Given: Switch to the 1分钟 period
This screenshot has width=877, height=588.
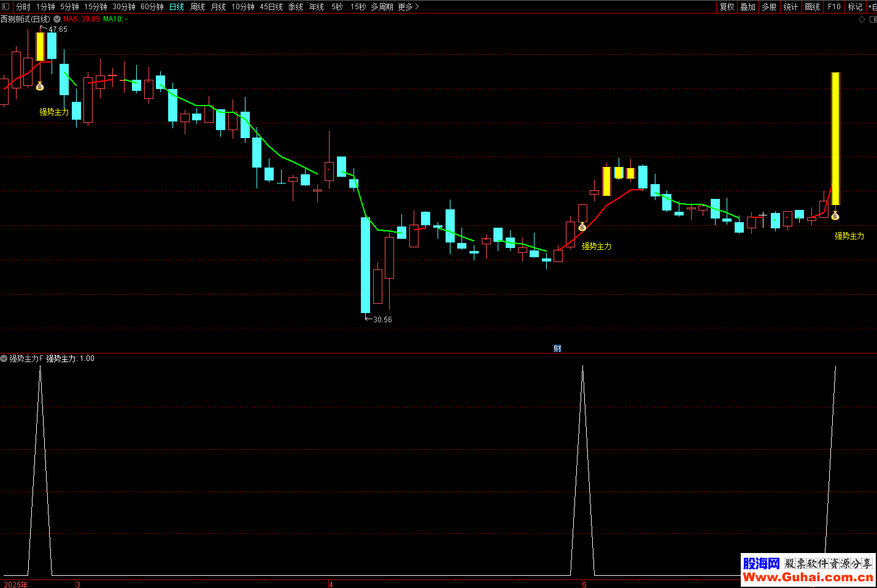Looking at the screenshot, I should [x=45, y=7].
